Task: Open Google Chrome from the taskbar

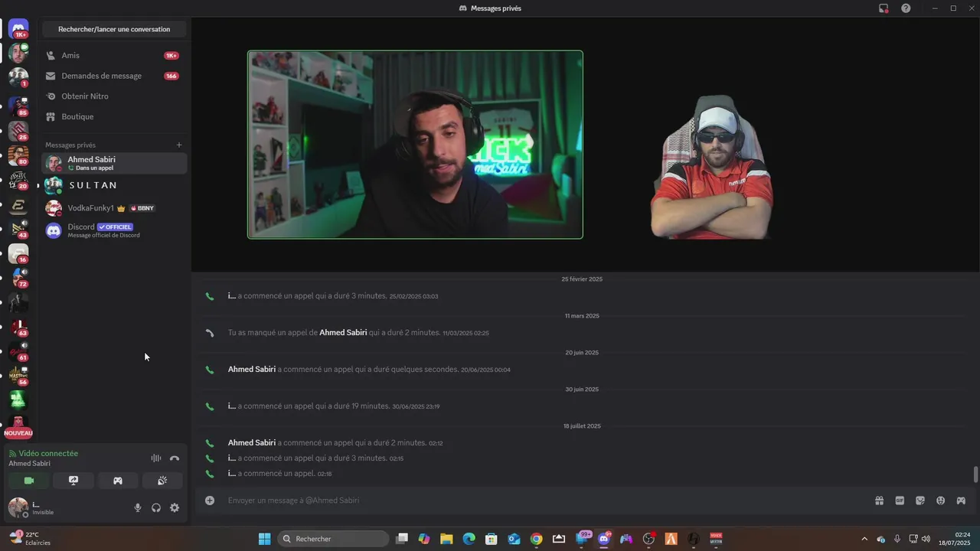Action: click(x=536, y=539)
